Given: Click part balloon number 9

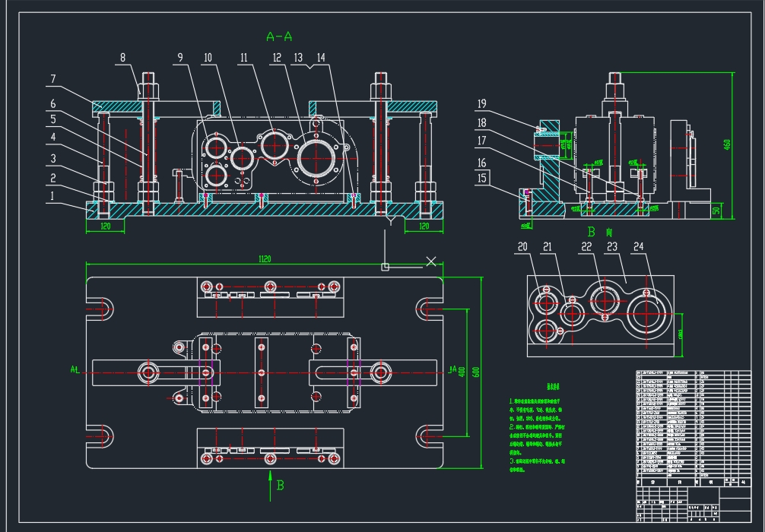Looking at the screenshot, I should pos(180,58).
